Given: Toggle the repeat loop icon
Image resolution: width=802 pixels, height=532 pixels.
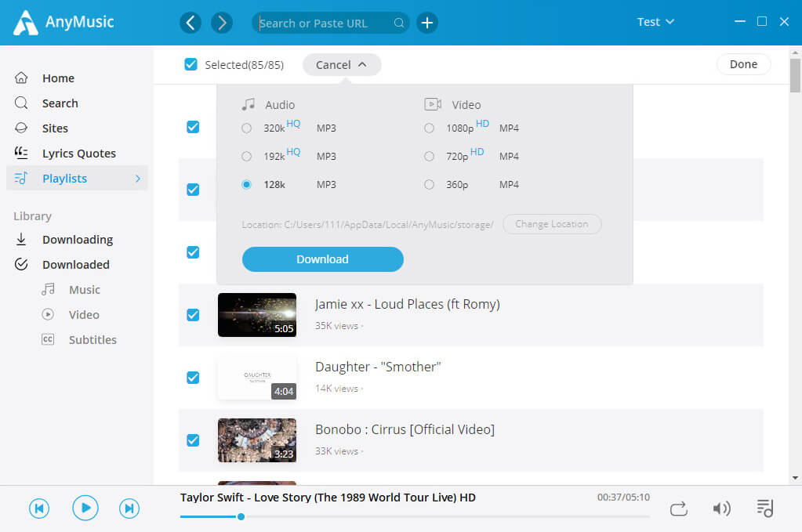Looking at the screenshot, I should click(679, 508).
